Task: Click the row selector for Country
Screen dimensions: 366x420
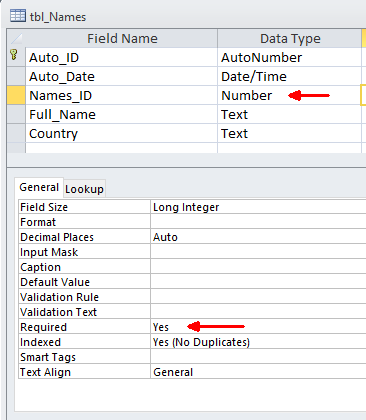Action: coord(16,133)
